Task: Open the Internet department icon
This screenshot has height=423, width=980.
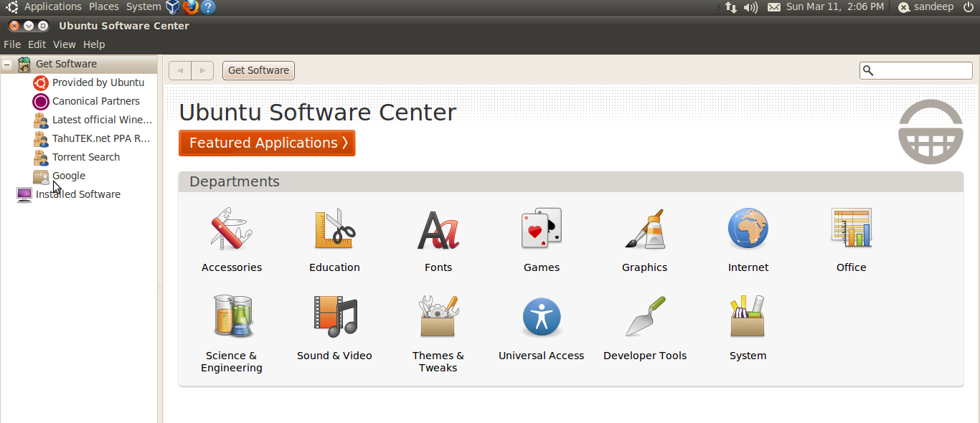Action: [748, 229]
